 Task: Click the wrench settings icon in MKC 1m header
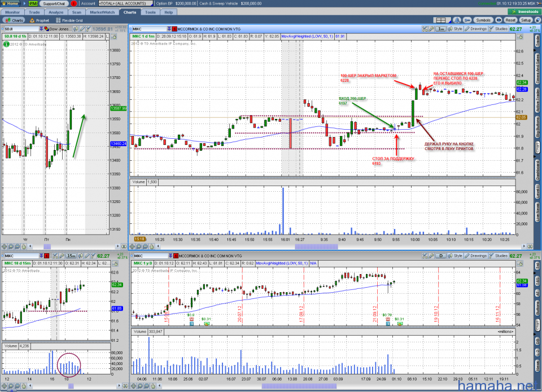tap(431, 29)
